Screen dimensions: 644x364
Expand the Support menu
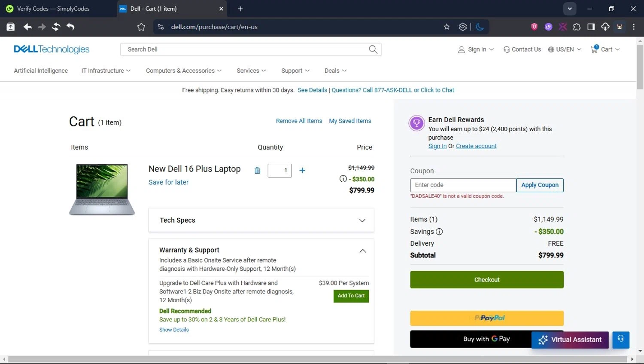tap(295, 70)
